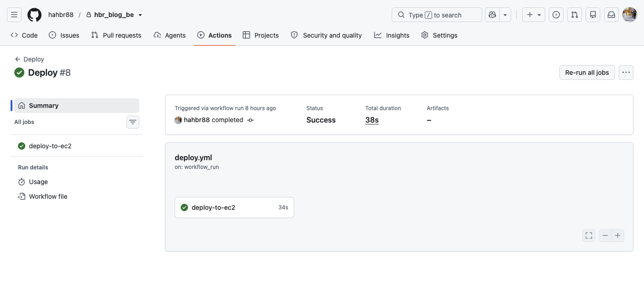Open the create new plus menu
Screen dimensions: 644x297
(x=534, y=15)
